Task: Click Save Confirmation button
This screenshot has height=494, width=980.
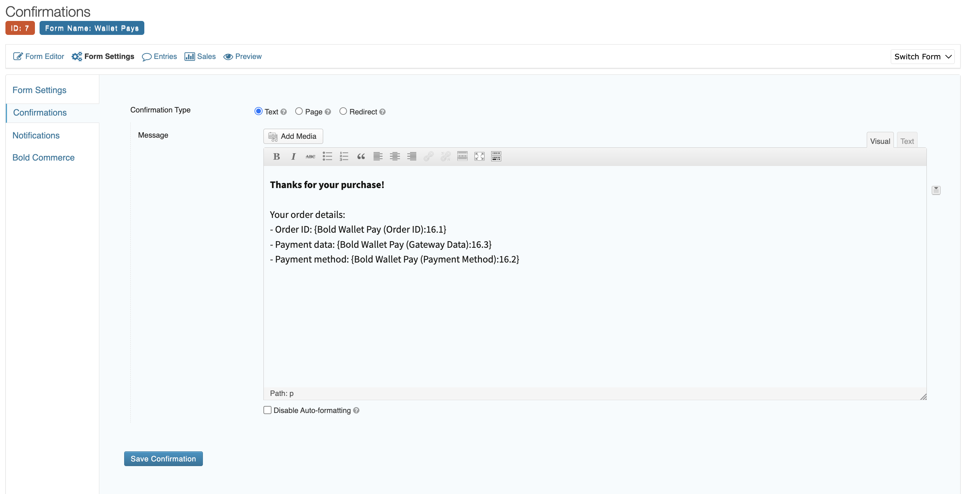Action: coord(164,458)
